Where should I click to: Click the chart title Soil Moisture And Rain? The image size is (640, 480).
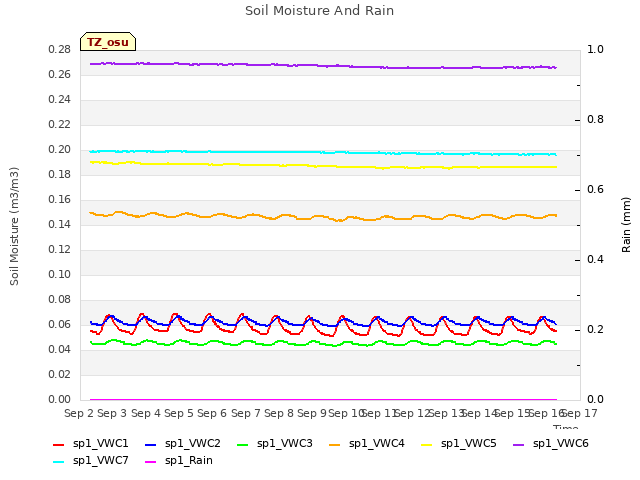pos(320,11)
